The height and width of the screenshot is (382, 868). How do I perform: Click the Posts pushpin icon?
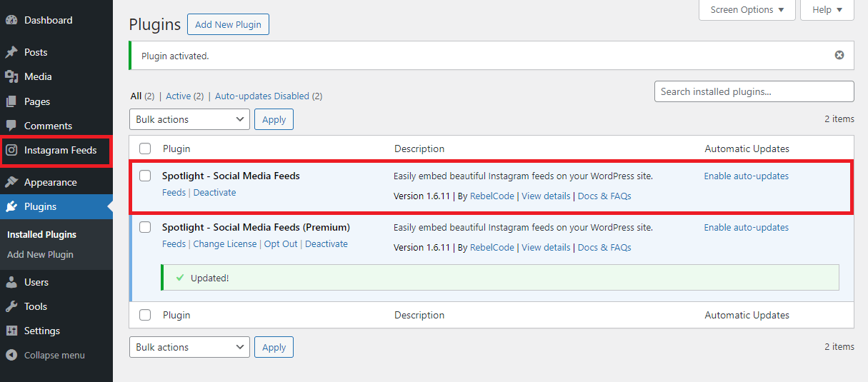coord(11,52)
